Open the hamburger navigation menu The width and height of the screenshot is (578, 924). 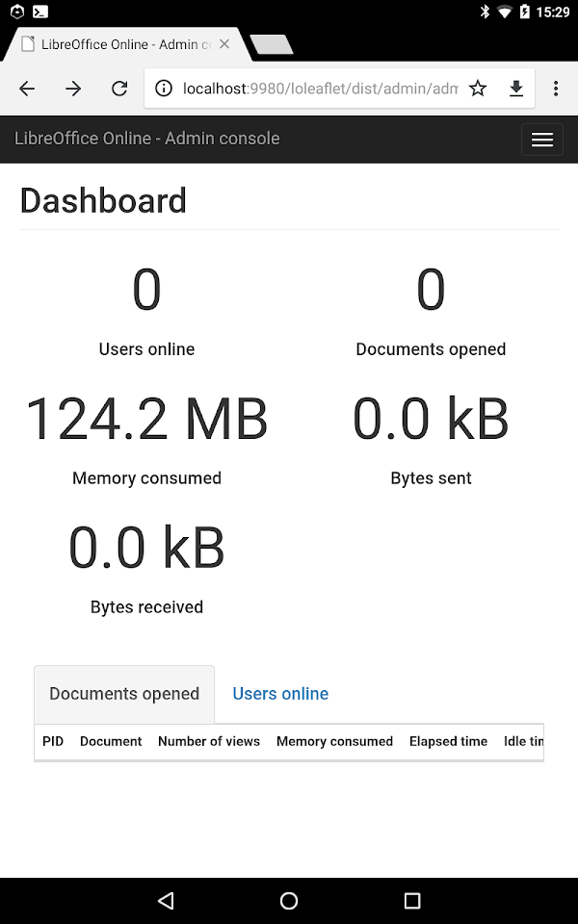coord(542,139)
